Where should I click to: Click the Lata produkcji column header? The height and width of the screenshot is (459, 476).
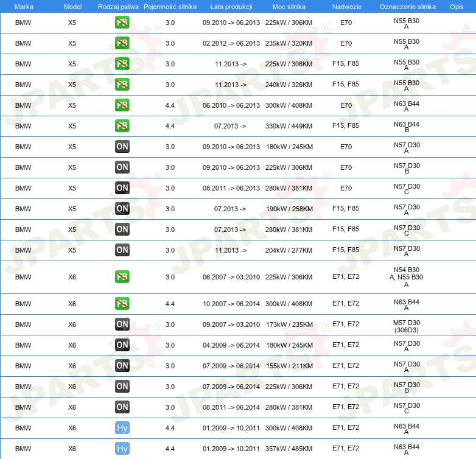pos(231,7)
